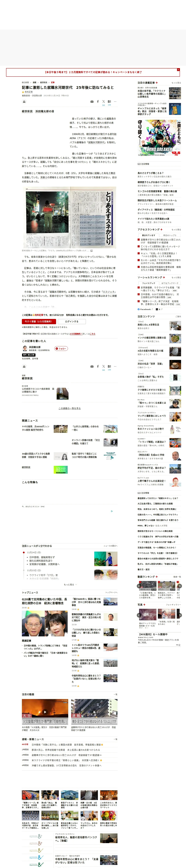Expand もっと見る for ソーシャルランキング

(176, 277)
